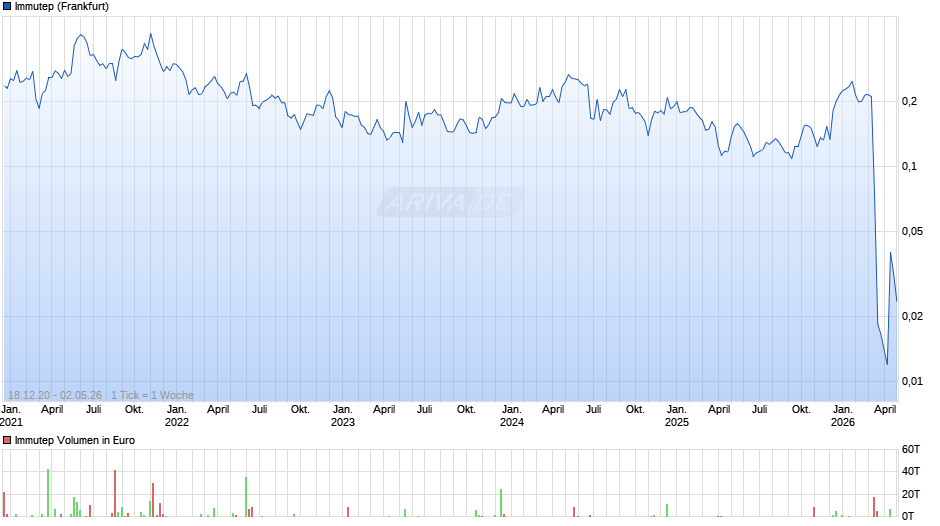Image resolution: width=940 pixels, height=526 pixels.
Task: Click the 'Jan. 2021' axis label
Action: click(x=11, y=416)
